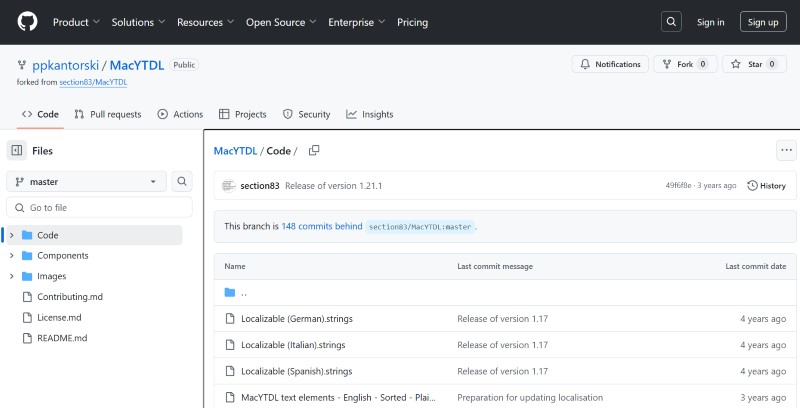
Task: Click the section83 avatar image
Action: click(x=229, y=186)
